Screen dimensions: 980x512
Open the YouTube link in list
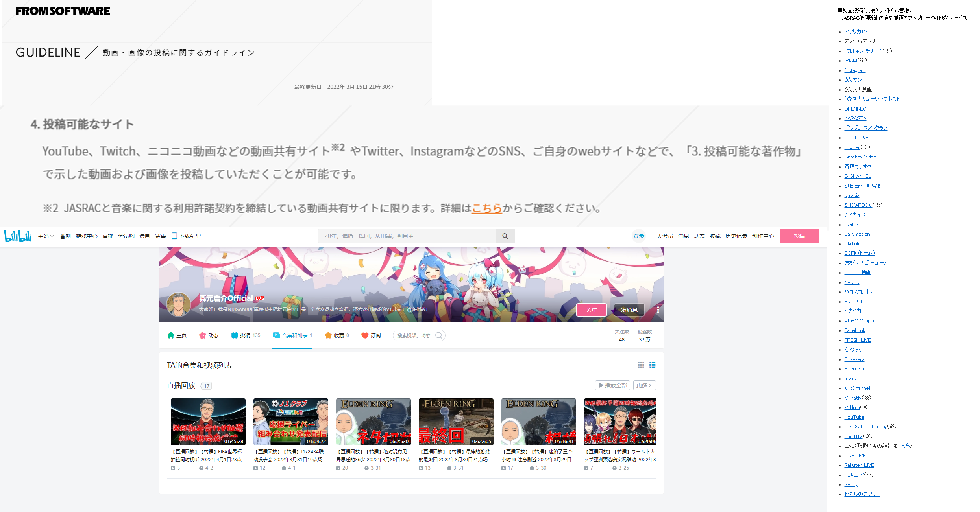(x=854, y=417)
